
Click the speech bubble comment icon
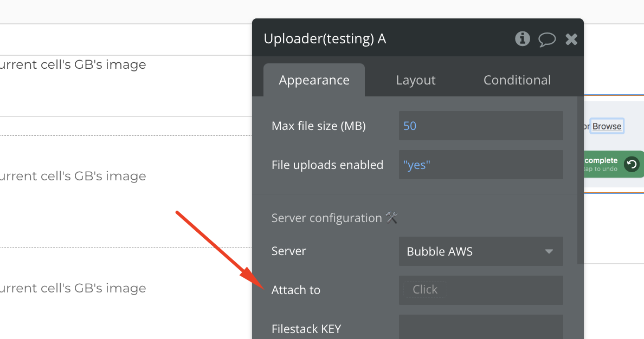point(547,40)
